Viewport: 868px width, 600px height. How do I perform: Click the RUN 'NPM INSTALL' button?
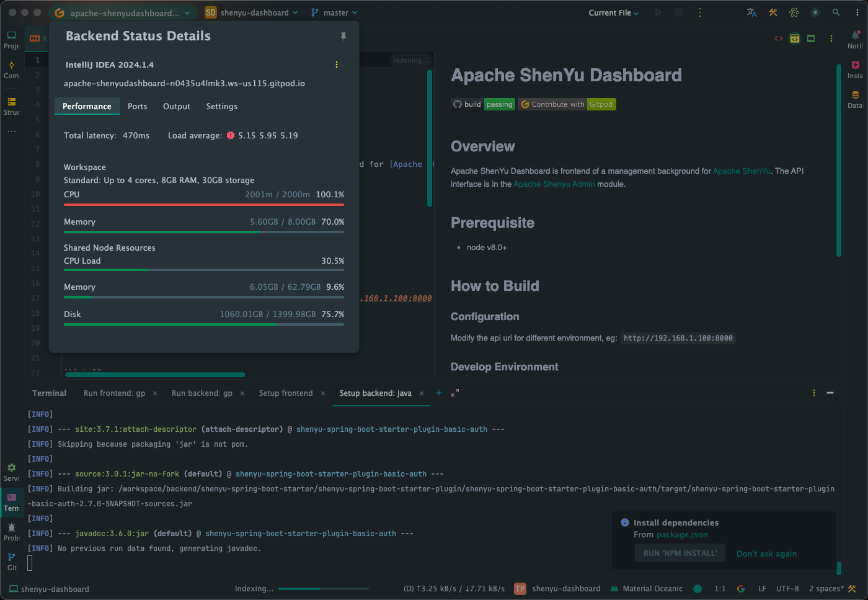coord(680,553)
